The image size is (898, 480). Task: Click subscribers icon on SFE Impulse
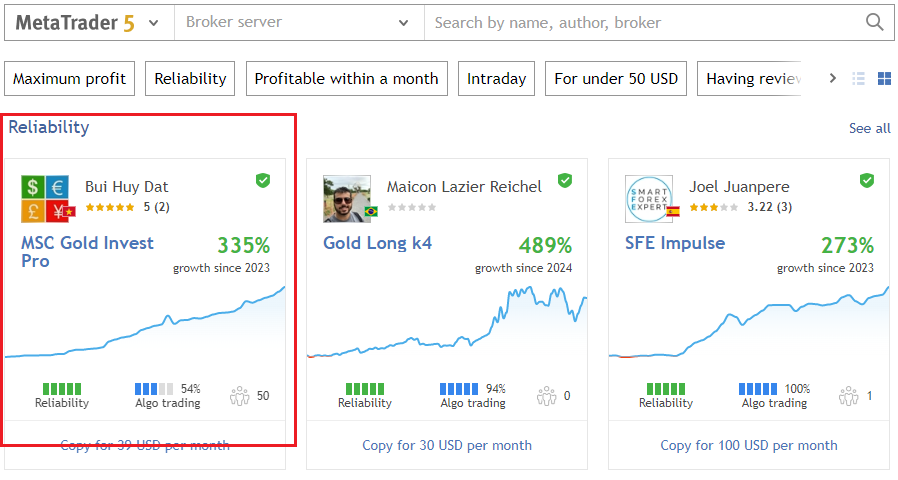(x=848, y=396)
